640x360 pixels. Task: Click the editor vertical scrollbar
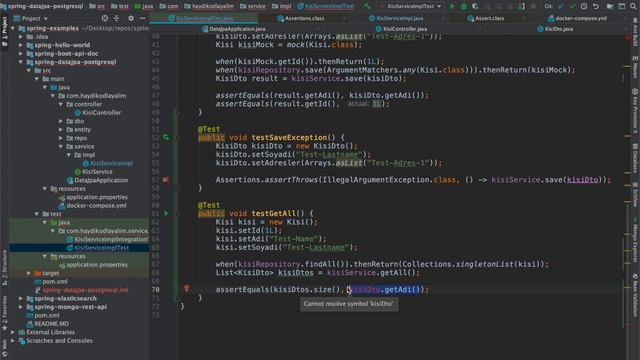[x=627, y=196]
